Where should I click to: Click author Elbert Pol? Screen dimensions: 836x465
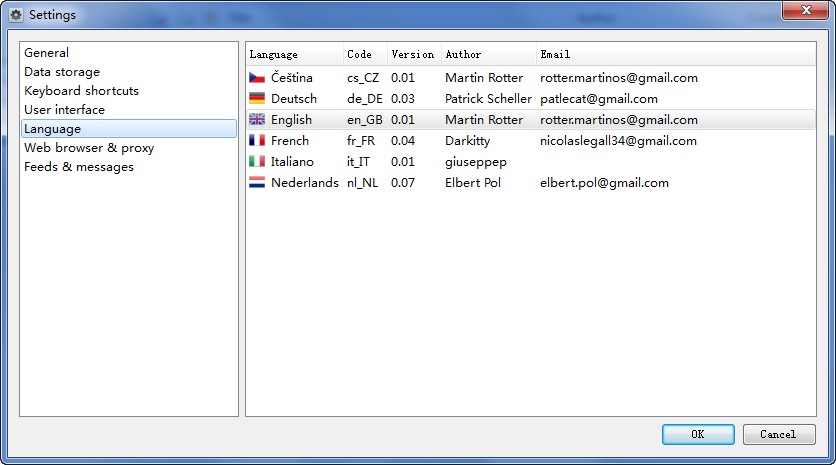pos(473,182)
